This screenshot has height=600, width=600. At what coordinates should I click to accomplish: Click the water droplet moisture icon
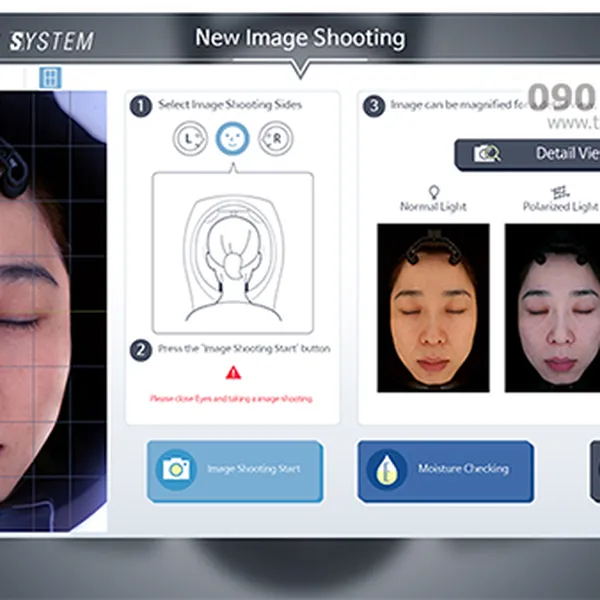pyautogui.click(x=386, y=469)
